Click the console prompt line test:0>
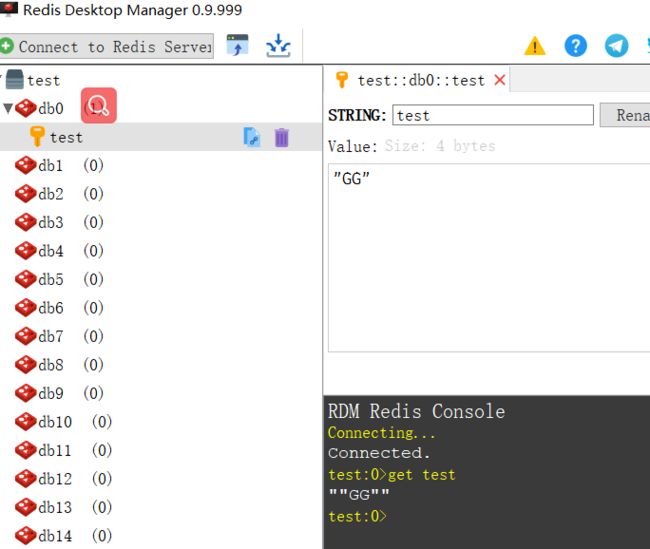Viewport: 650px width, 549px height. pos(357,517)
